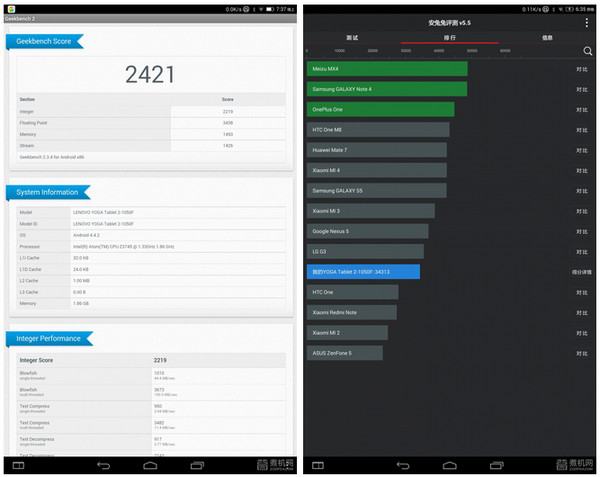The height and width of the screenshot is (477, 600).
Task: Open recent apps in AnTuTu navigation bar
Action: click(x=497, y=465)
